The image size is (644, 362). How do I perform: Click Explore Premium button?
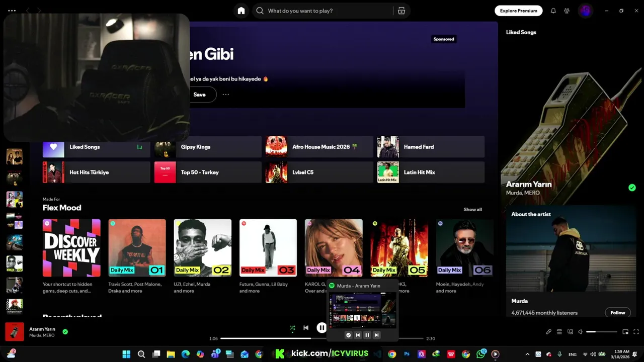tap(519, 11)
